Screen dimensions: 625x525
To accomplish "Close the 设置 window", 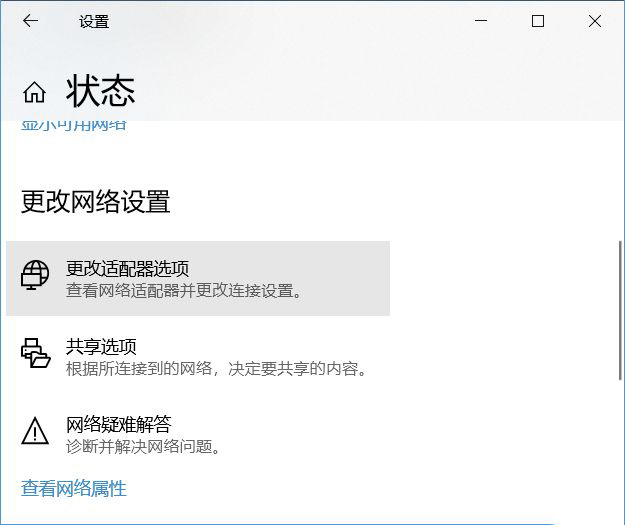I will point(596,21).
